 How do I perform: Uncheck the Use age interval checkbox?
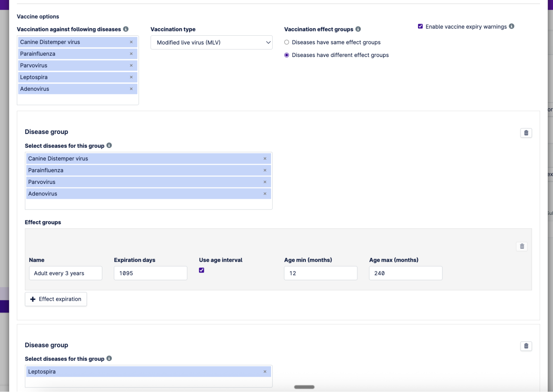tap(201, 270)
